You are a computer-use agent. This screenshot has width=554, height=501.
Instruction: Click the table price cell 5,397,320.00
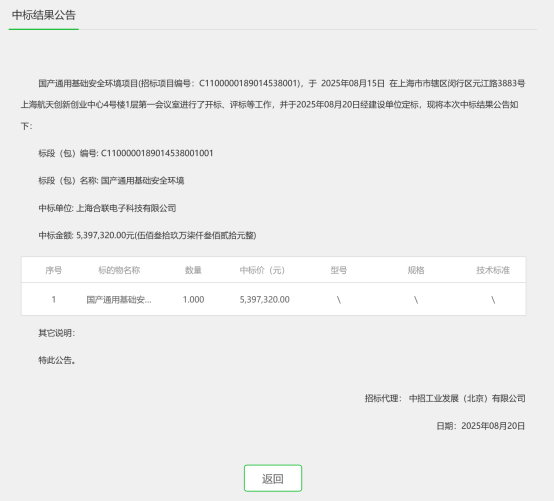click(265, 300)
